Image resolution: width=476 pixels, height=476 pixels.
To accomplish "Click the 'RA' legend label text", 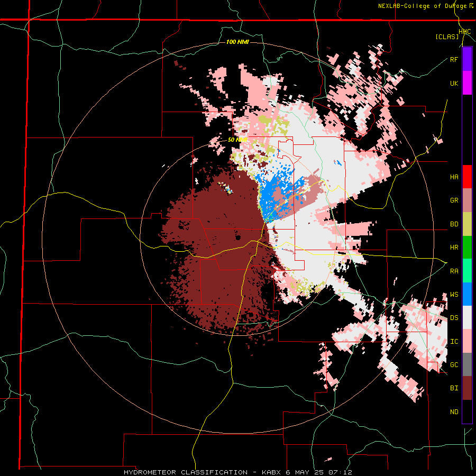I will click(x=454, y=271).
